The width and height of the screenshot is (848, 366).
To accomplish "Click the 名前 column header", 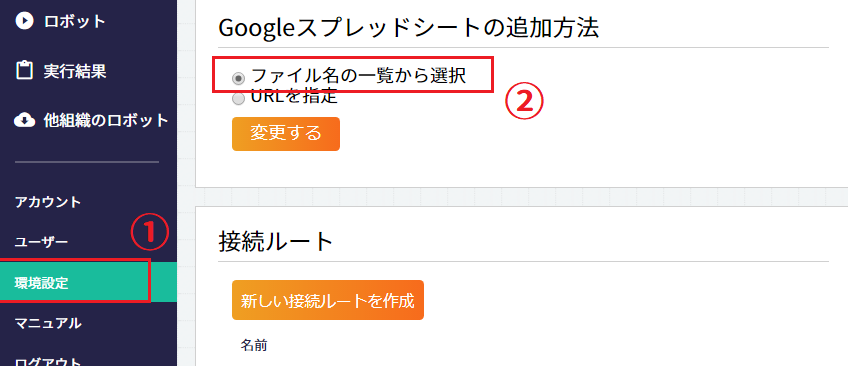I will click(254, 345).
